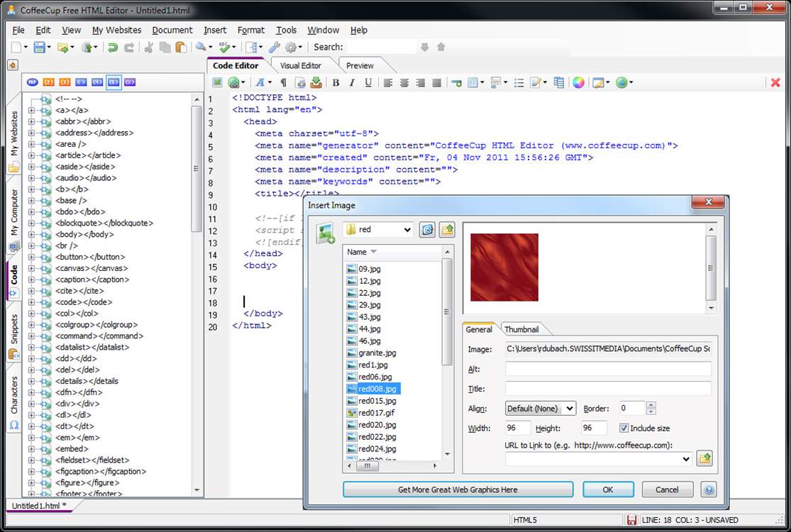Click the wrench tools icon

click(x=274, y=48)
